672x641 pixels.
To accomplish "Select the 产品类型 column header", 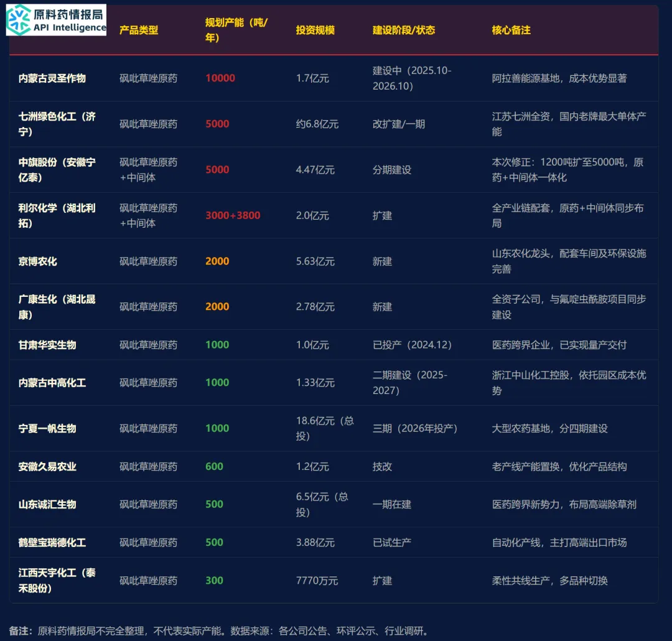I will tap(139, 30).
